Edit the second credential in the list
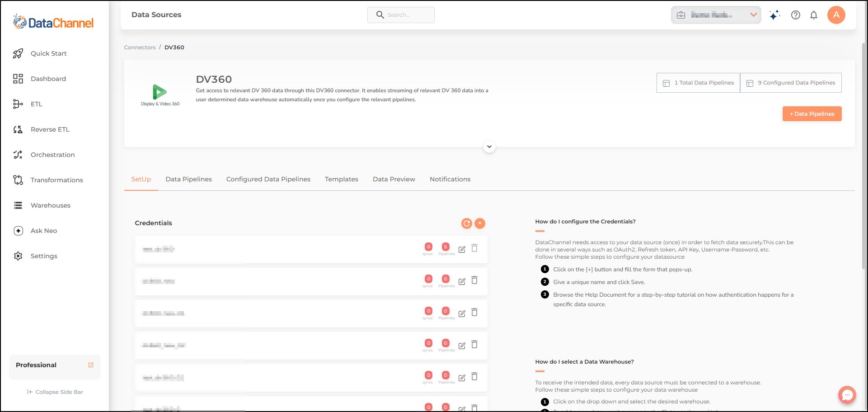 tap(462, 281)
